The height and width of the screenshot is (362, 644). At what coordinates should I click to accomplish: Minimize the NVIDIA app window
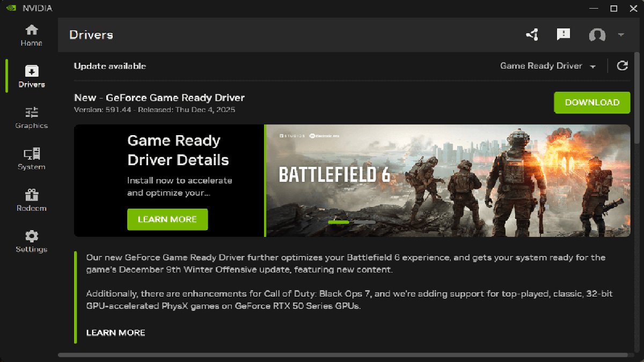pos(594,8)
